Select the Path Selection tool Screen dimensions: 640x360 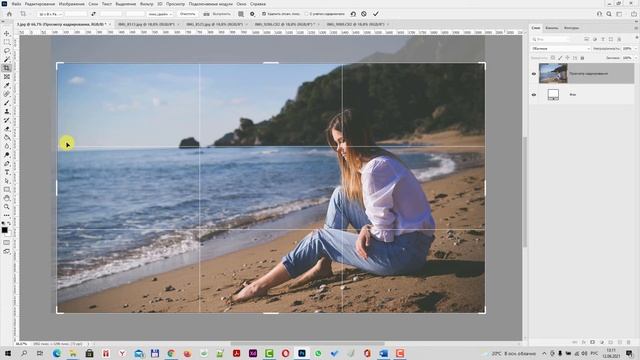pyautogui.click(x=7, y=180)
